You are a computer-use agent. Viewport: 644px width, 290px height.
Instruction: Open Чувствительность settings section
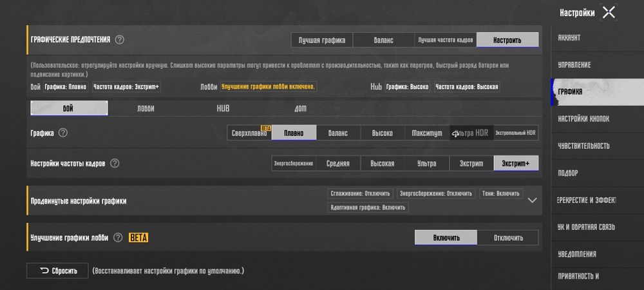[598, 146]
